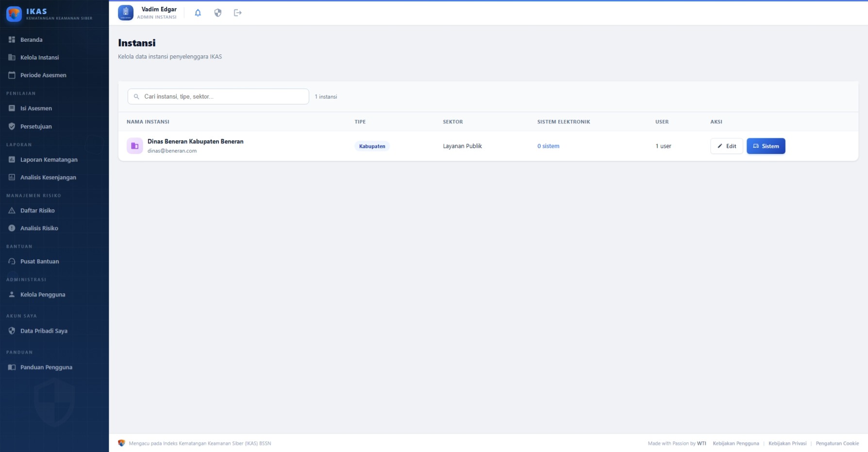The image size is (868, 452).
Task: Open Pengaturan Cookie in the footer
Action: click(x=837, y=443)
